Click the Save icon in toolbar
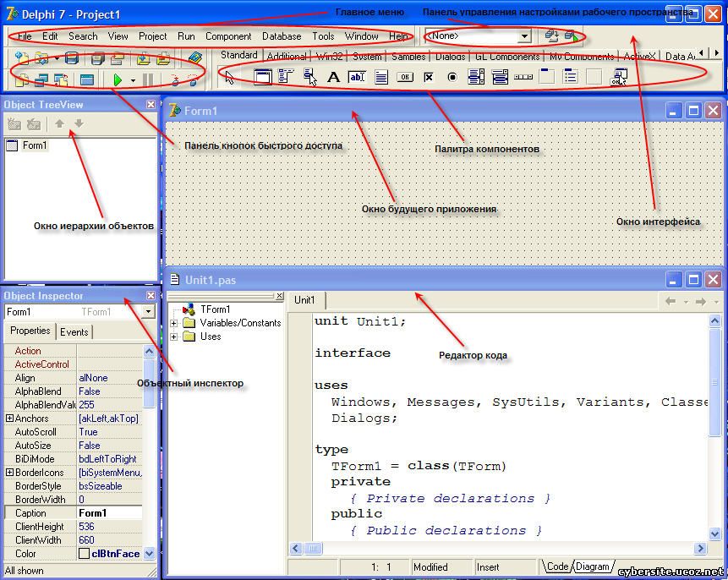Image resolution: width=728 pixels, height=580 pixels. click(72, 58)
